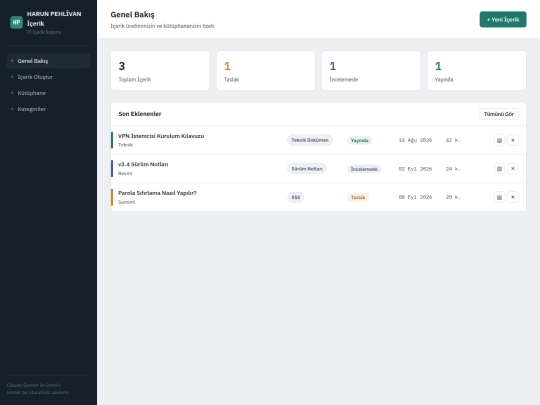This screenshot has width=540, height=405.
Task: Click the 20 k. word count
Action: [x=453, y=197]
